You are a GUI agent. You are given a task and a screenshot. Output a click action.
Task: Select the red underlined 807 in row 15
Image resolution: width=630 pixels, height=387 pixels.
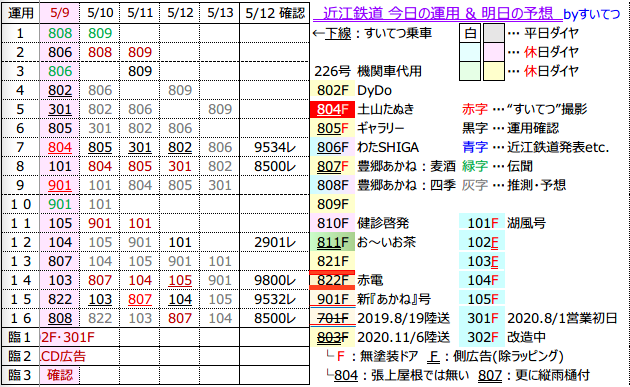(140, 299)
